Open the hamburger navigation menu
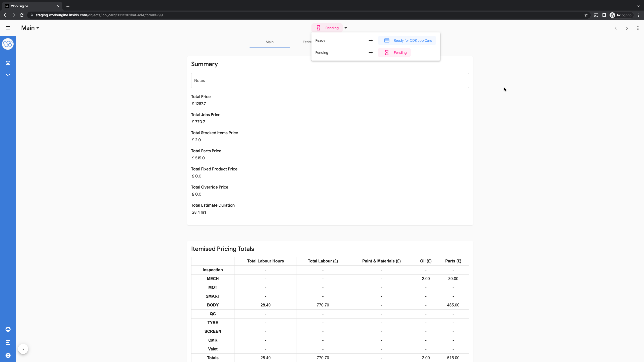Screen dimensions: 644x362 click(x=8, y=28)
